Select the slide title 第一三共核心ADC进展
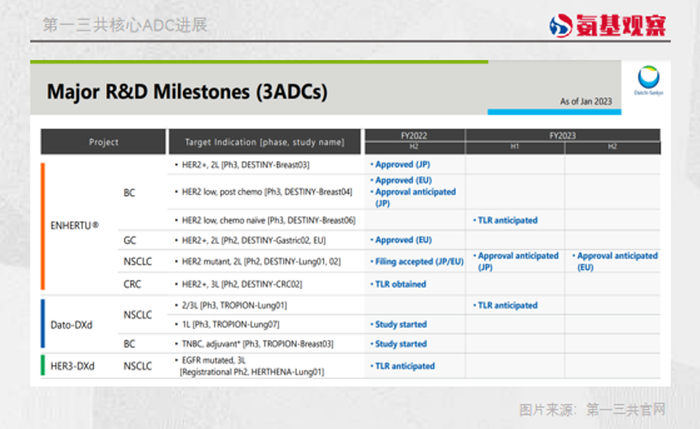 click(125, 25)
